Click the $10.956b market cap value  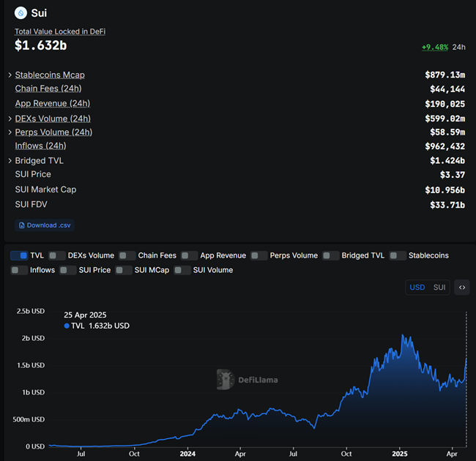click(445, 190)
